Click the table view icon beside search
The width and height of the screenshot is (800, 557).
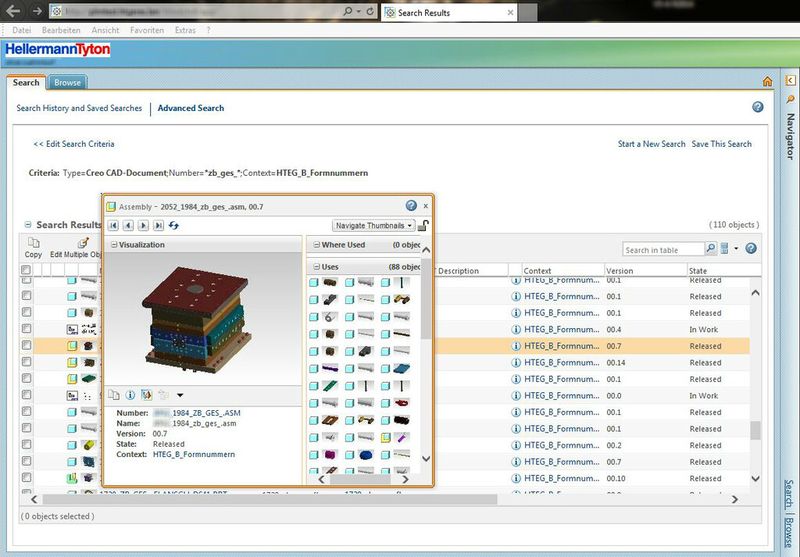pos(724,248)
